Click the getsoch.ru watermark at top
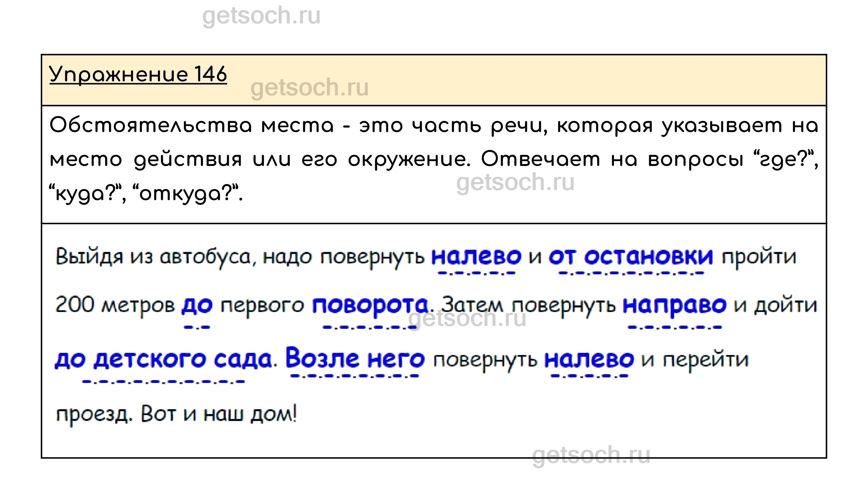The width and height of the screenshot is (868, 493). point(261,16)
